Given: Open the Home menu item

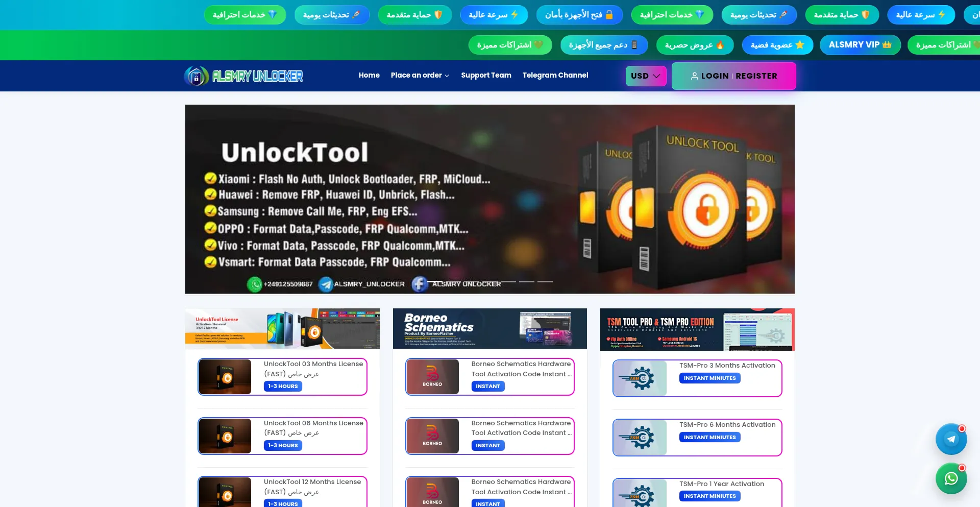Looking at the screenshot, I should 369,75.
